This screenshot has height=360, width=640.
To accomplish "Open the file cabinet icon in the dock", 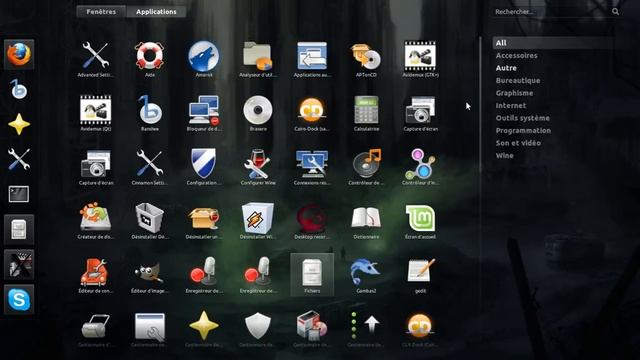I will tap(19, 229).
